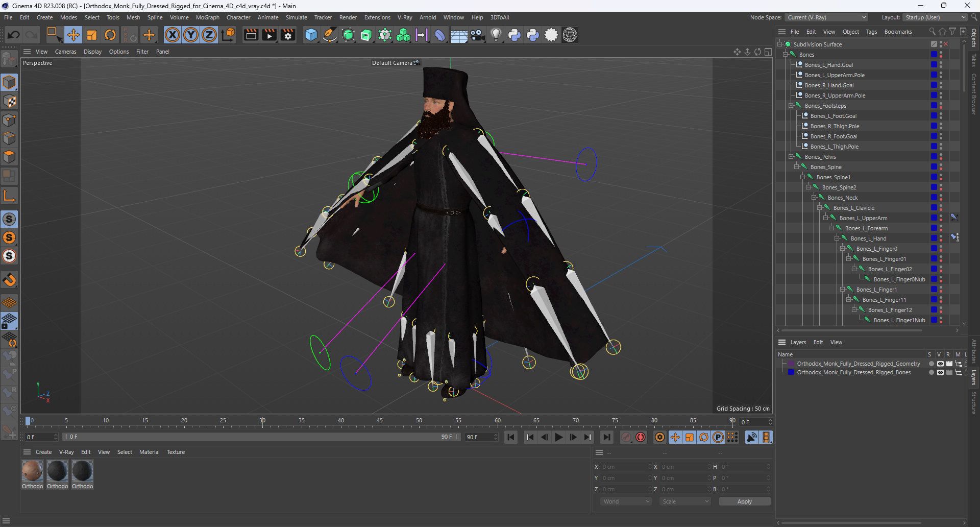Click frame 45 on timeline ruler

[x=380, y=421]
